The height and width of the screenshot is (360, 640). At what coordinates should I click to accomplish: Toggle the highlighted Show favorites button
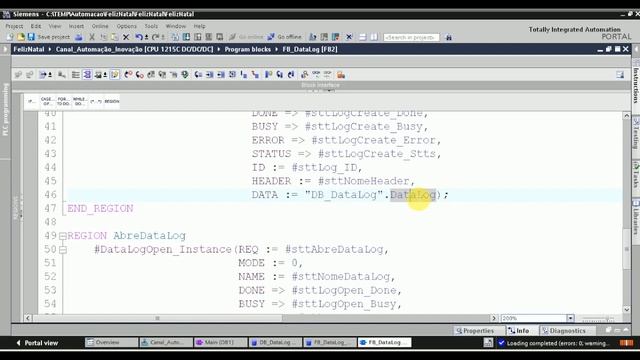coord(115,75)
